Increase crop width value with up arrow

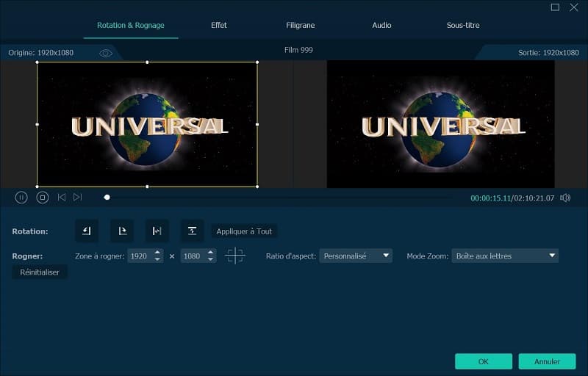coord(157,252)
